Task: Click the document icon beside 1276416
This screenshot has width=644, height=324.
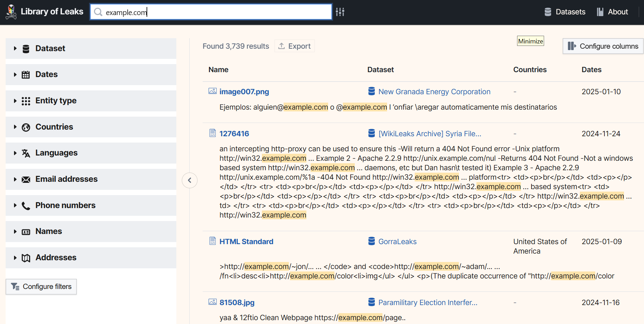Action: [x=212, y=133]
